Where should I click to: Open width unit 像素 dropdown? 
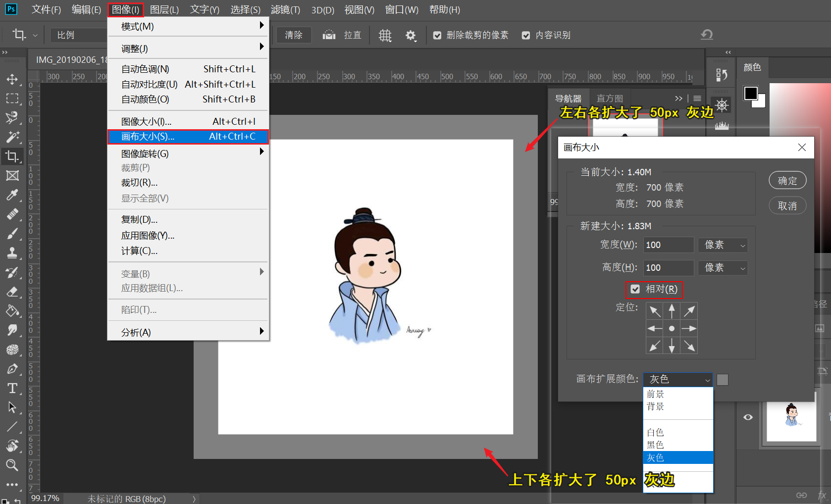(x=723, y=245)
